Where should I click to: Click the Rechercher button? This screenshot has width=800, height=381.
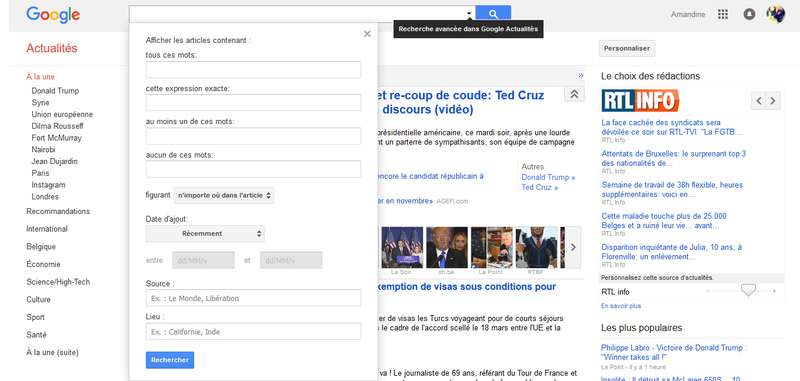pyautogui.click(x=170, y=360)
